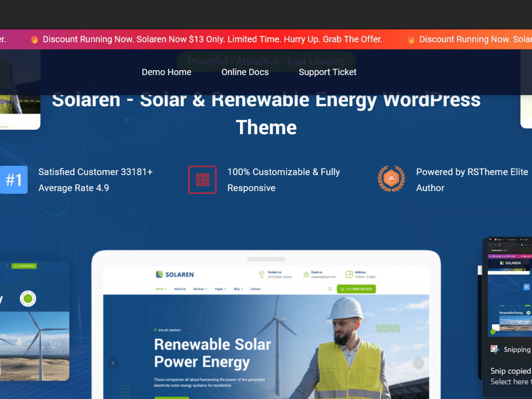Image resolution: width=532 pixels, height=399 pixels.
Task: Go to Online Docs
Action: coord(245,72)
